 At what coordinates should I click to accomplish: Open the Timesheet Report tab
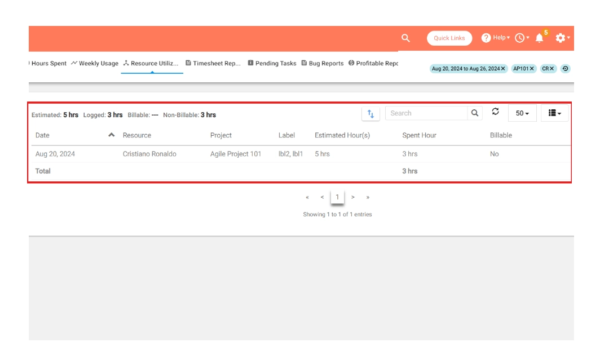tap(213, 64)
